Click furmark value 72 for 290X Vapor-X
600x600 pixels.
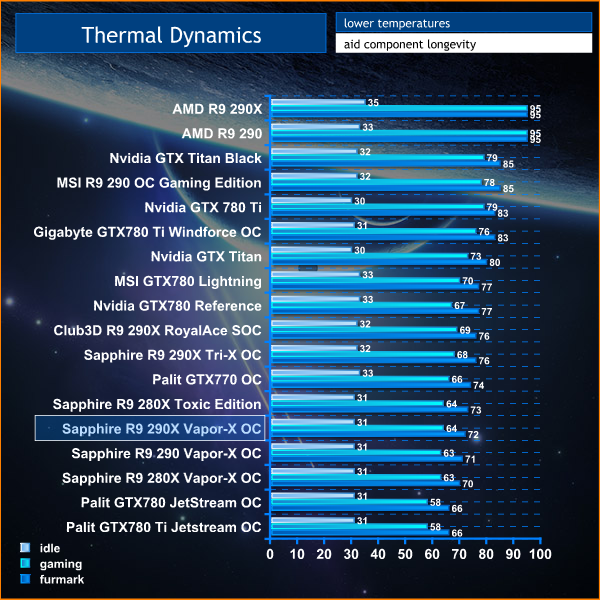click(x=473, y=435)
